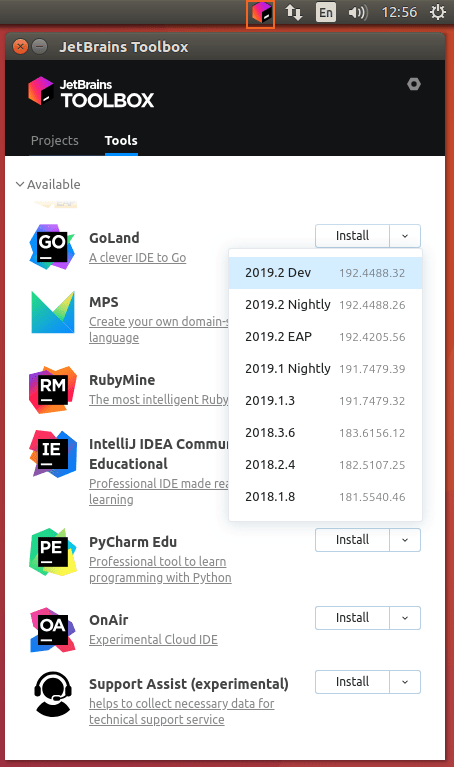The image size is (454, 767).
Task: Click the RubyMine RM logo icon
Action: pyautogui.click(x=53, y=389)
